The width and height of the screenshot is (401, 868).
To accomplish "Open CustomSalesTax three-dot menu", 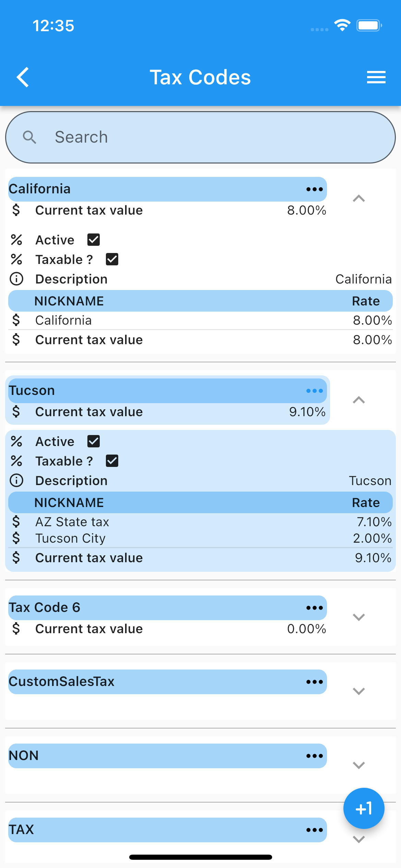I will click(x=314, y=682).
